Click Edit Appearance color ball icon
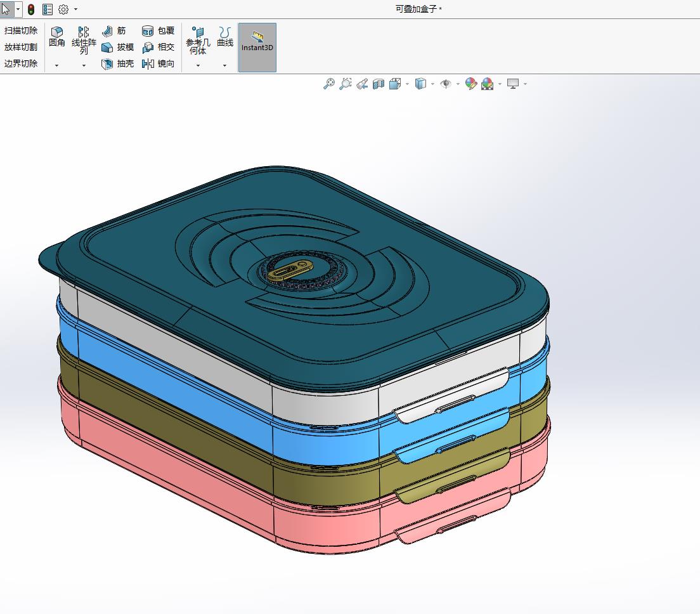Image resolution: width=700 pixels, height=614 pixels. (471, 84)
